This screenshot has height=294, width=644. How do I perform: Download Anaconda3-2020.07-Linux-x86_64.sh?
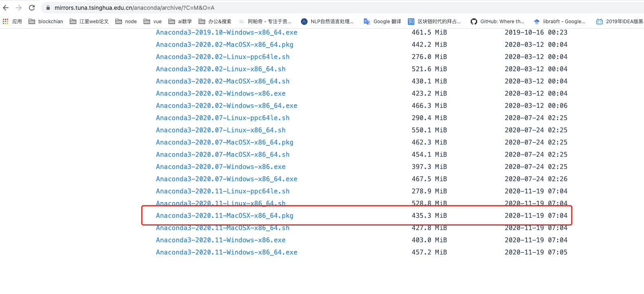tap(221, 130)
